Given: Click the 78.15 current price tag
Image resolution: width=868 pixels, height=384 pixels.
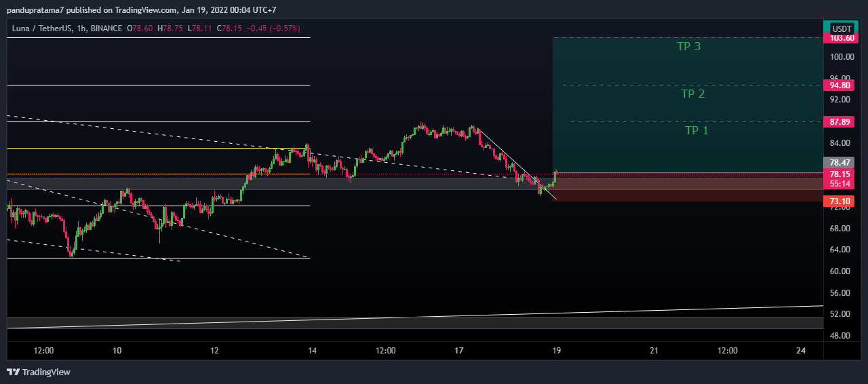Looking at the screenshot, I should [x=841, y=174].
